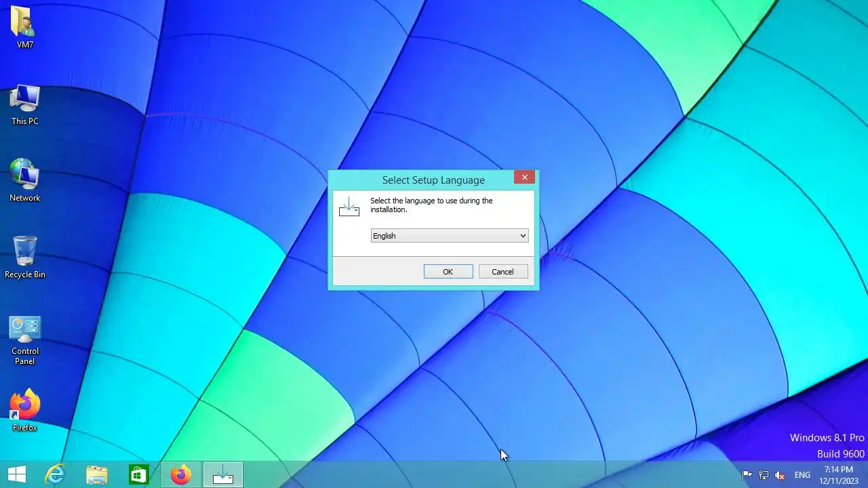868x488 pixels.
Task: Switch to Firefox in taskbar
Action: 181,474
